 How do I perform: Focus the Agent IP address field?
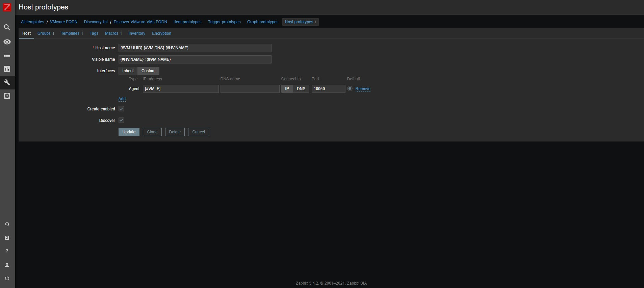point(181,89)
